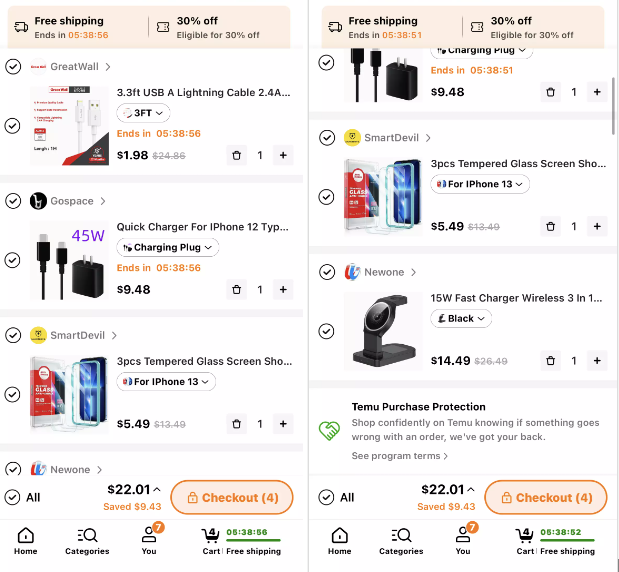Tap the Temu Purchase Protection handshake icon

329,430
